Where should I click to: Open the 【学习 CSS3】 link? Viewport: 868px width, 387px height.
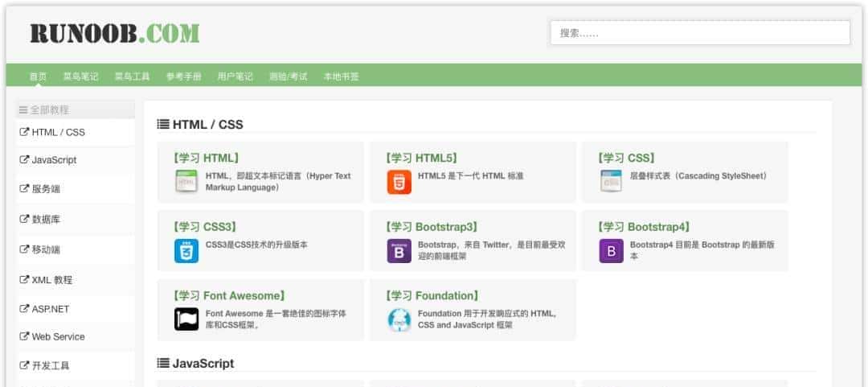pyautogui.click(x=205, y=227)
